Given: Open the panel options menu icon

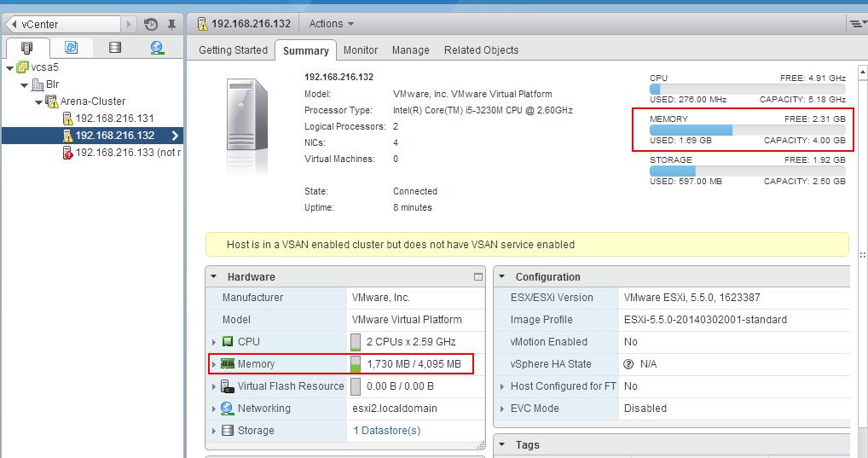Looking at the screenshot, I should [x=858, y=24].
